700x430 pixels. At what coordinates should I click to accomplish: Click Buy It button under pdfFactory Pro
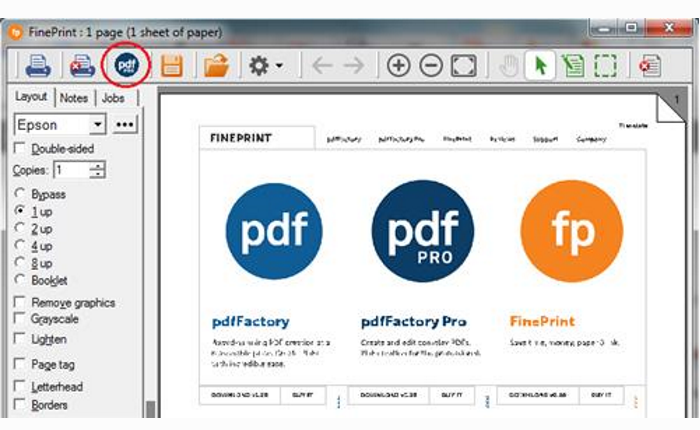452,395
